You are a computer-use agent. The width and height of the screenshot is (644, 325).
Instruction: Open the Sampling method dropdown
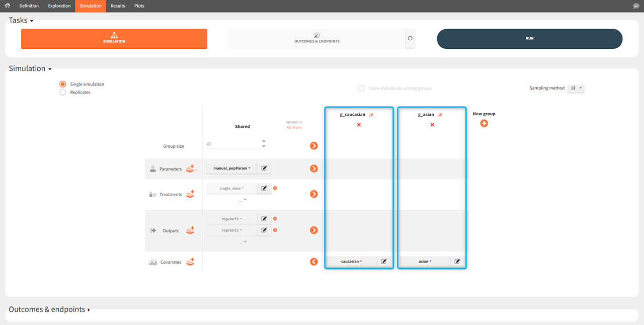coord(576,89)
